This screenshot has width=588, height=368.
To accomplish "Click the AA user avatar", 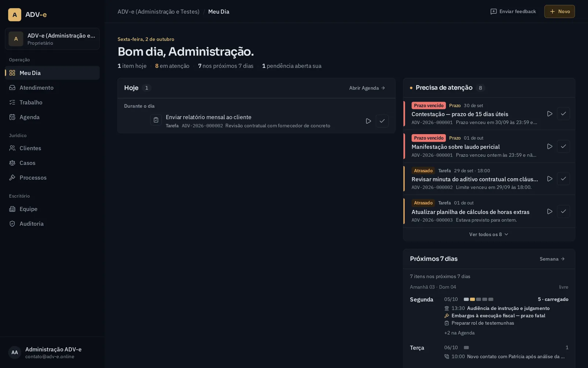I will [x=15, y=353].
